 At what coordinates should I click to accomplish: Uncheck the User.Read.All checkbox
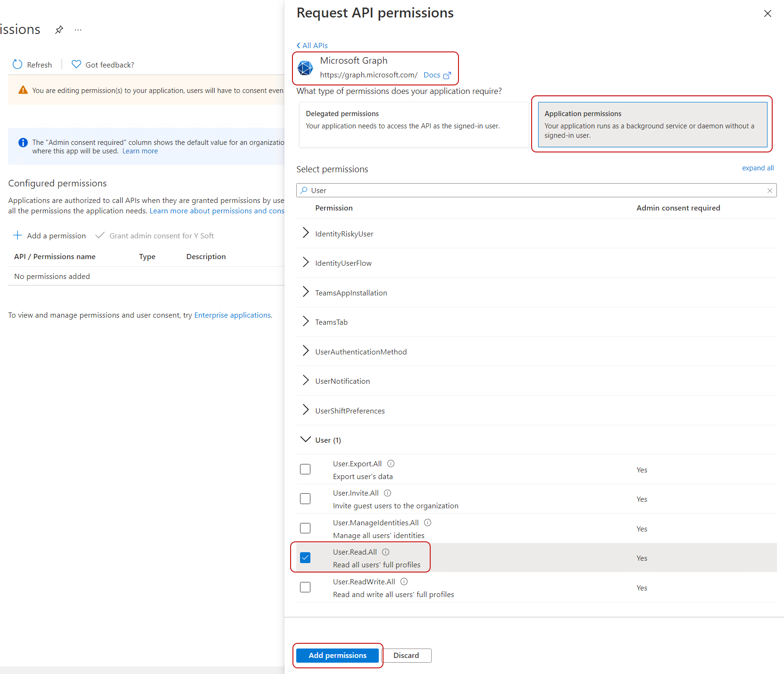click(x=305, y=558)
